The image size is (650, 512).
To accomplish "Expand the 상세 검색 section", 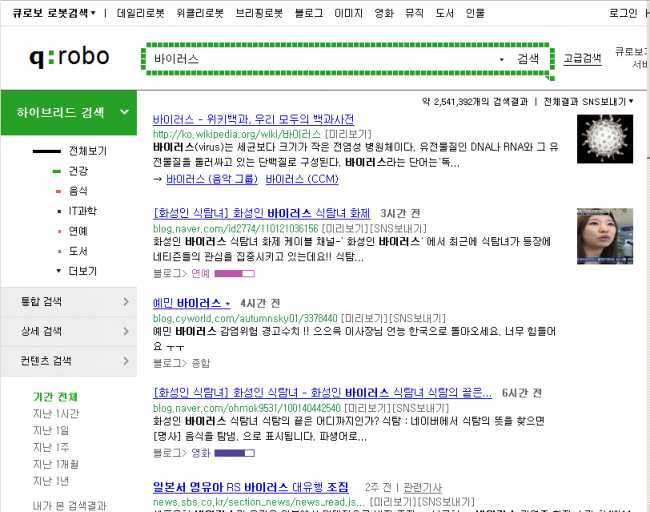I will [69, 331].
